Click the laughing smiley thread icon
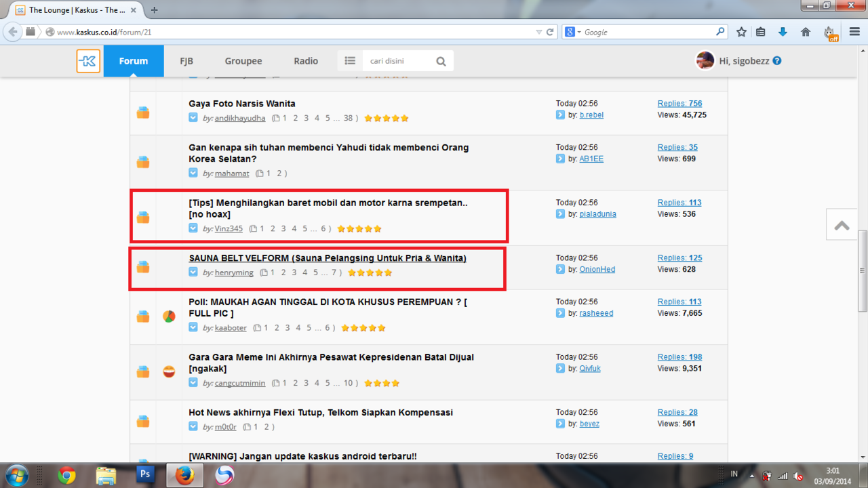 tap(169, 371)
